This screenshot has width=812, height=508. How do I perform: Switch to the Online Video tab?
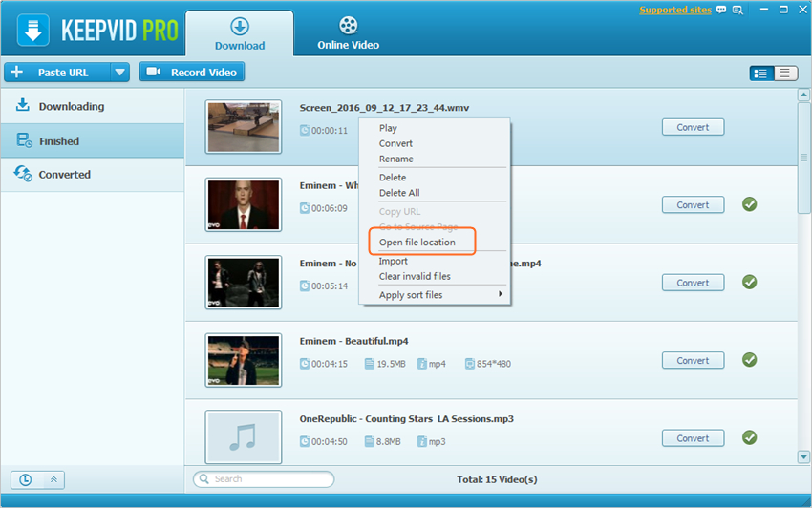348,33
